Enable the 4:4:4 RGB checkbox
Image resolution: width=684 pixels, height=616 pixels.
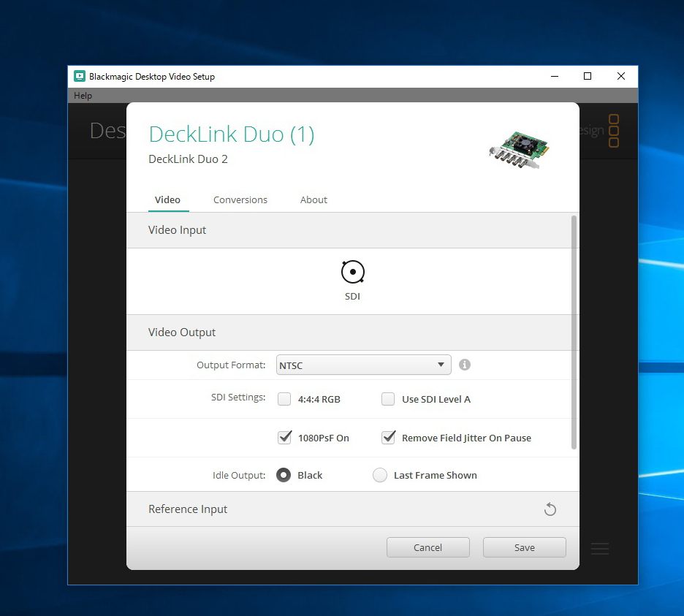284,399
